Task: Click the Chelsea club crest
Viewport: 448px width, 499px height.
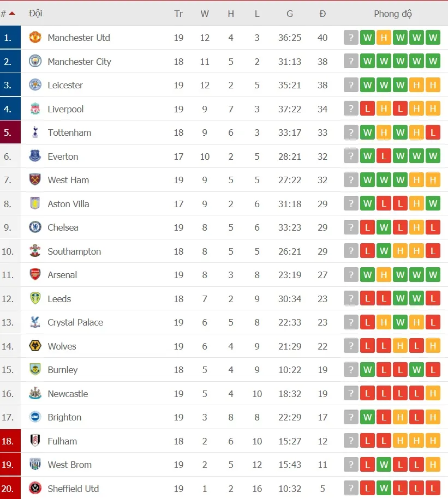Action: coord(34,227)
